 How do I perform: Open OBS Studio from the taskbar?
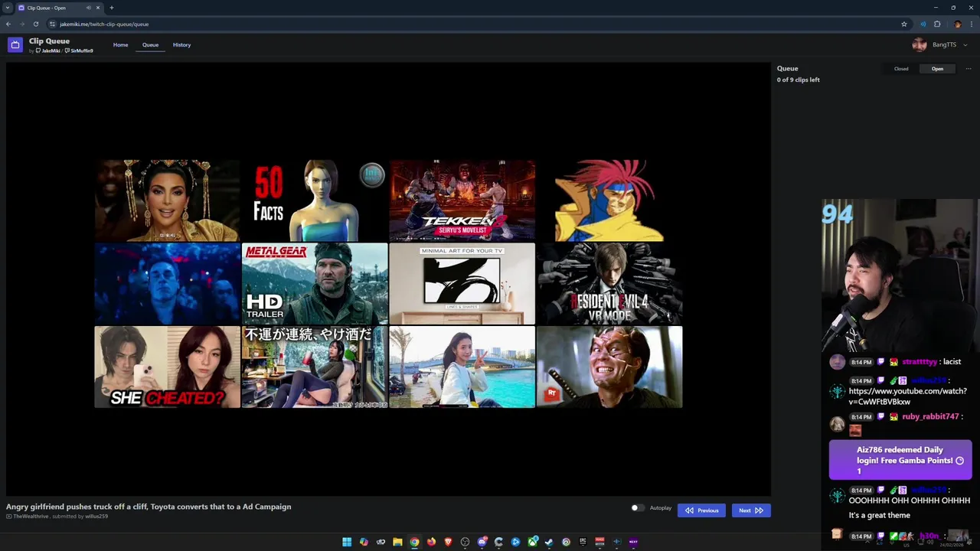pyautogui.click(x=465, y=542)
